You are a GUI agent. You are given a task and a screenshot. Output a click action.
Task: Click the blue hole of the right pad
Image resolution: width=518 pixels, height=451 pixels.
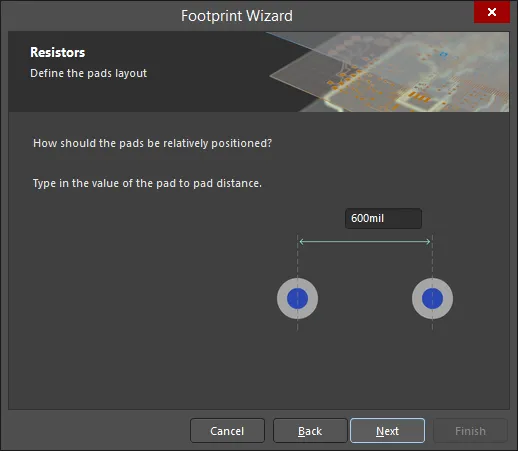(432, 298)
